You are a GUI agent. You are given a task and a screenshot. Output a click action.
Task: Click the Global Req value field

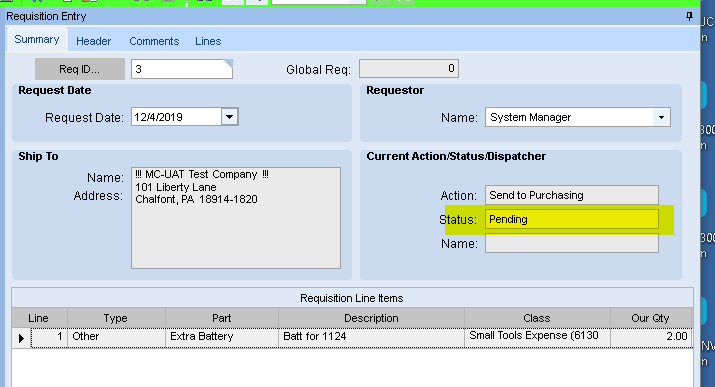(x=409, y=69)
